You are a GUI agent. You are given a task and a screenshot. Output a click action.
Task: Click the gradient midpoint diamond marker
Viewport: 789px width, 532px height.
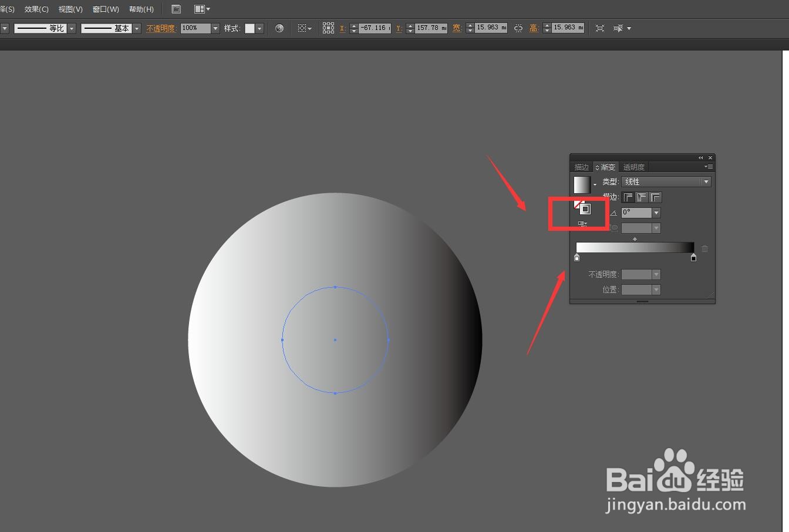[635, 239]
